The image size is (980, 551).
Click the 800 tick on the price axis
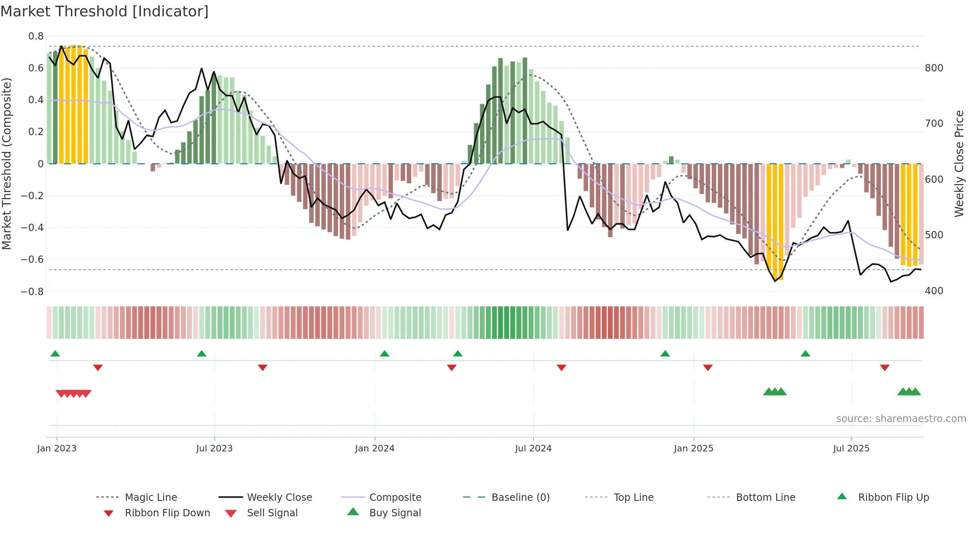(x=934, y=68)
